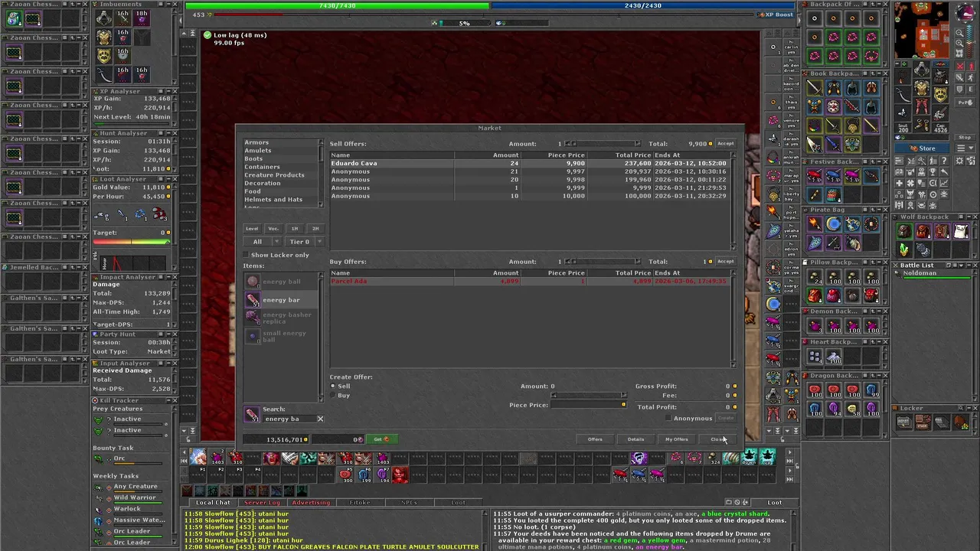Minimize the XP Analyser panel
This screenshot has width=980, height=551.
pos(168,91)
